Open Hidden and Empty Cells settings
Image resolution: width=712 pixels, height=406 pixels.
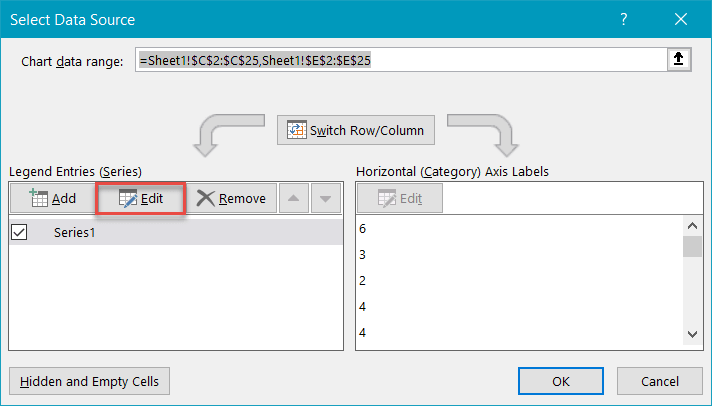pos(90,380)
